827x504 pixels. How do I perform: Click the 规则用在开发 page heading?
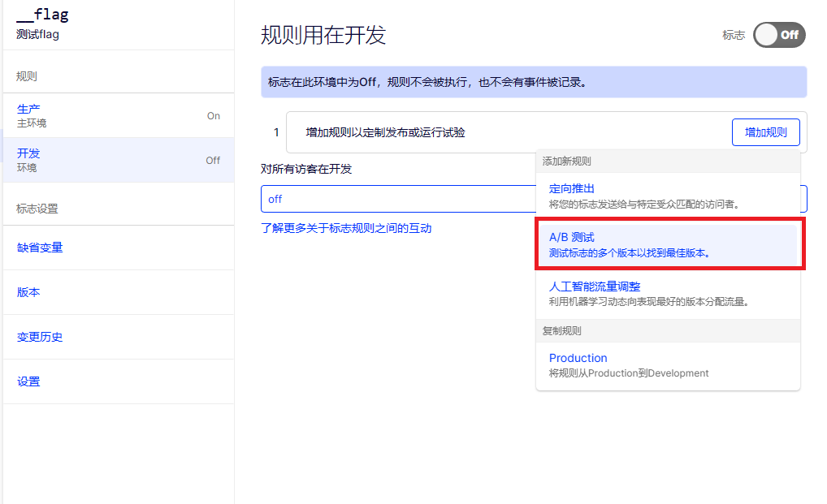click(323, 35)
